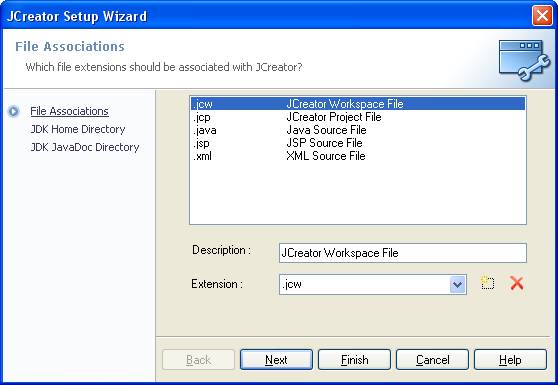
Task: Select the .java Java Source File row
Action: tap(358, 130)
